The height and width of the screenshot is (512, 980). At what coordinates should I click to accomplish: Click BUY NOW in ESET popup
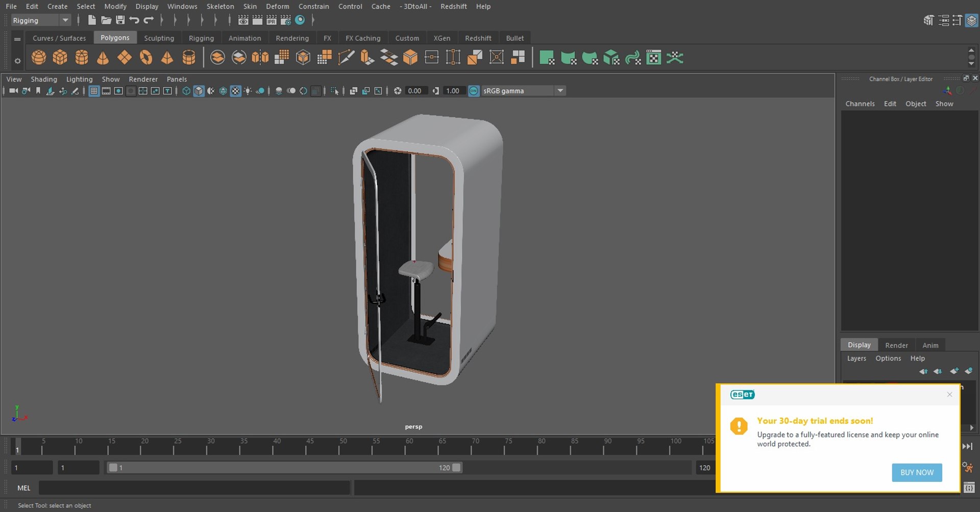917,472
